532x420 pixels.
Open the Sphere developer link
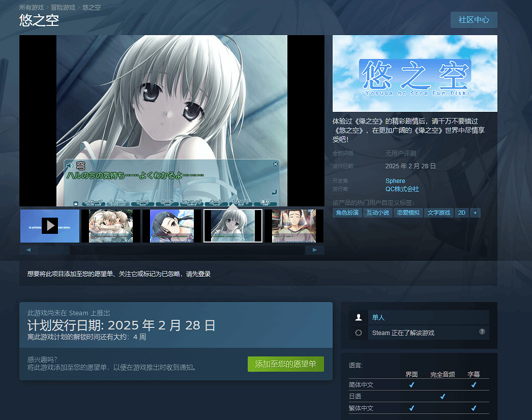395,181
